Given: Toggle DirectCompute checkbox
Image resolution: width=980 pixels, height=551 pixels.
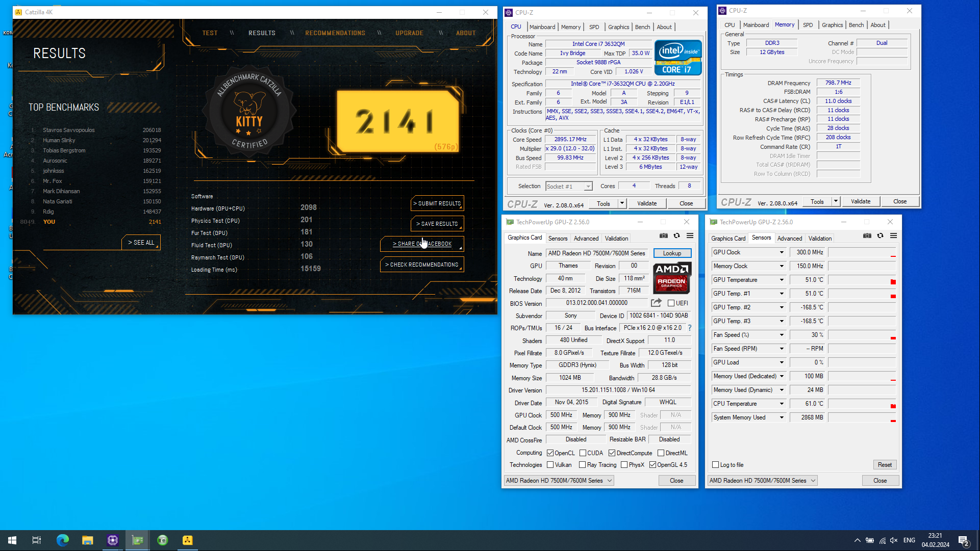Looking at the screenshot, I should click(x=612, y=453).
